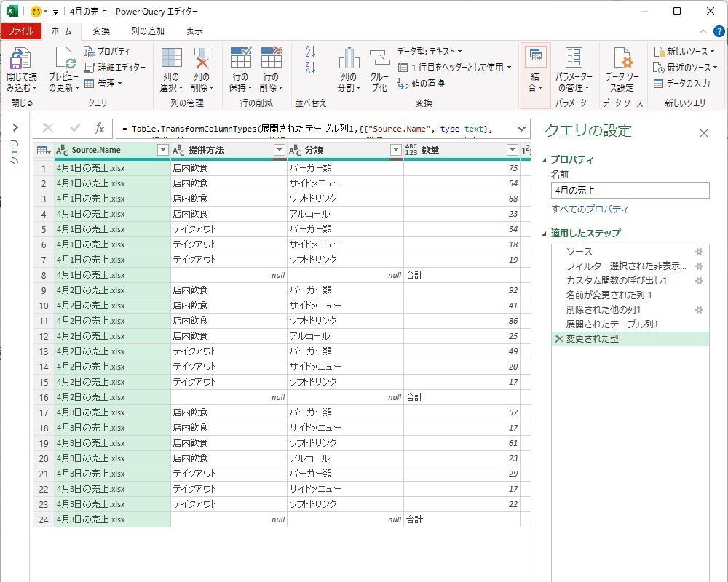Open gear settings for the ソース step

point(699,252)
